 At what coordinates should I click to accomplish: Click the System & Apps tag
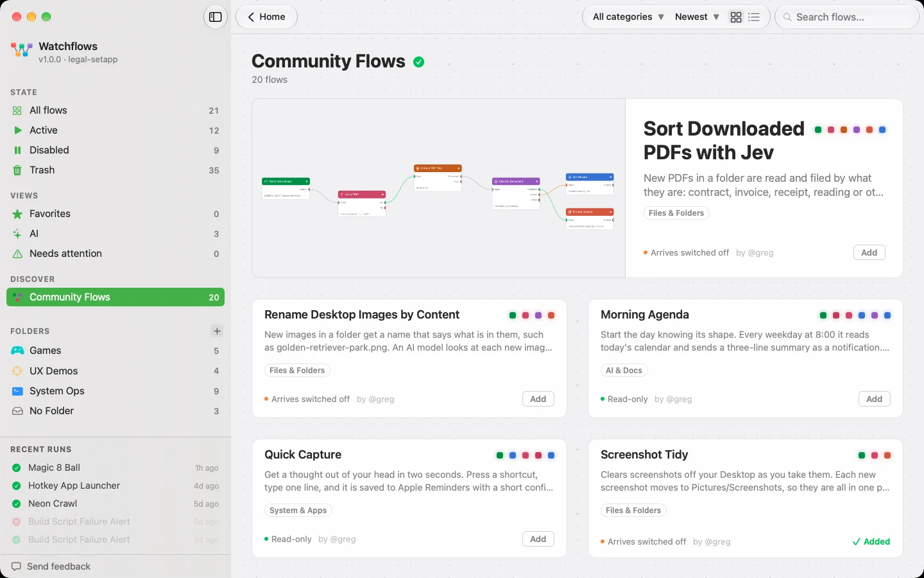click(x=298, y=511)
